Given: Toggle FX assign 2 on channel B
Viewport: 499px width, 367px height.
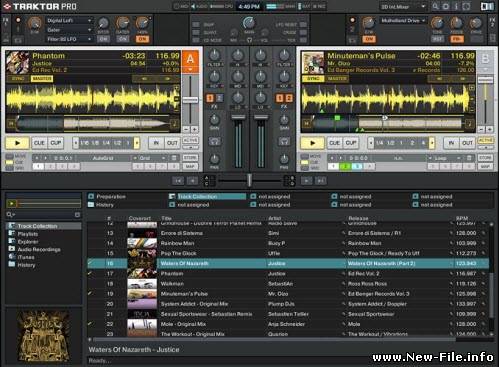Looking at the screenshot, I should click(x=289, y=98).
